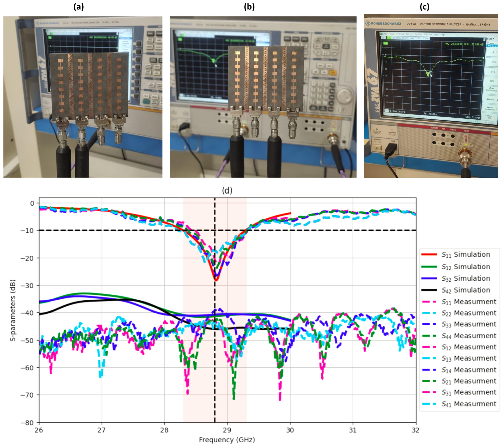
Task: Select the S12 measurement softkey
Action: coord(493,72)
